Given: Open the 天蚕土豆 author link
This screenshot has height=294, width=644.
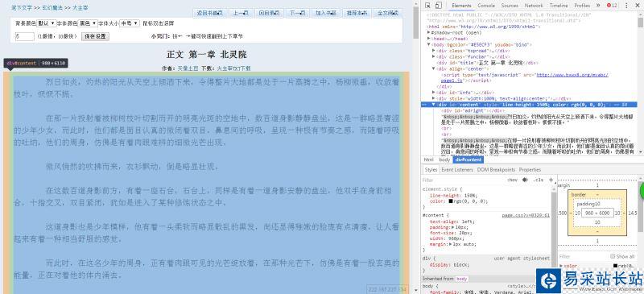Looking at the screenshot, I should pos(188,68).
